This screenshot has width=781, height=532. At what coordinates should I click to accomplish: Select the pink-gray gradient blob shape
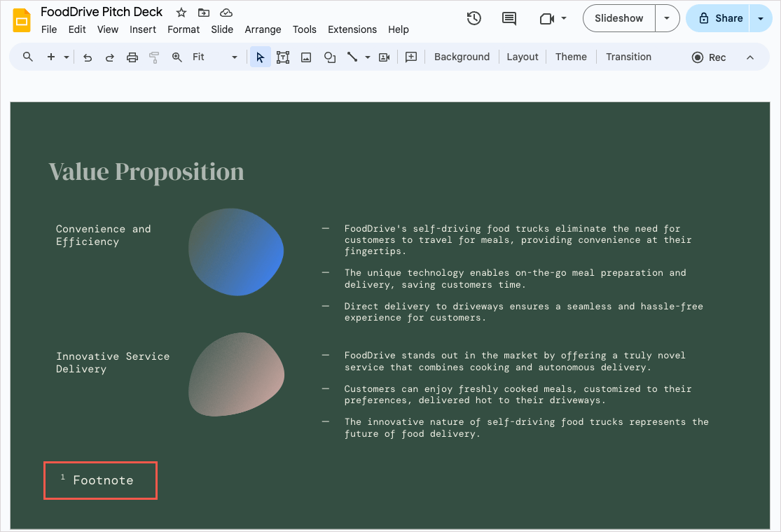[236, 374]
